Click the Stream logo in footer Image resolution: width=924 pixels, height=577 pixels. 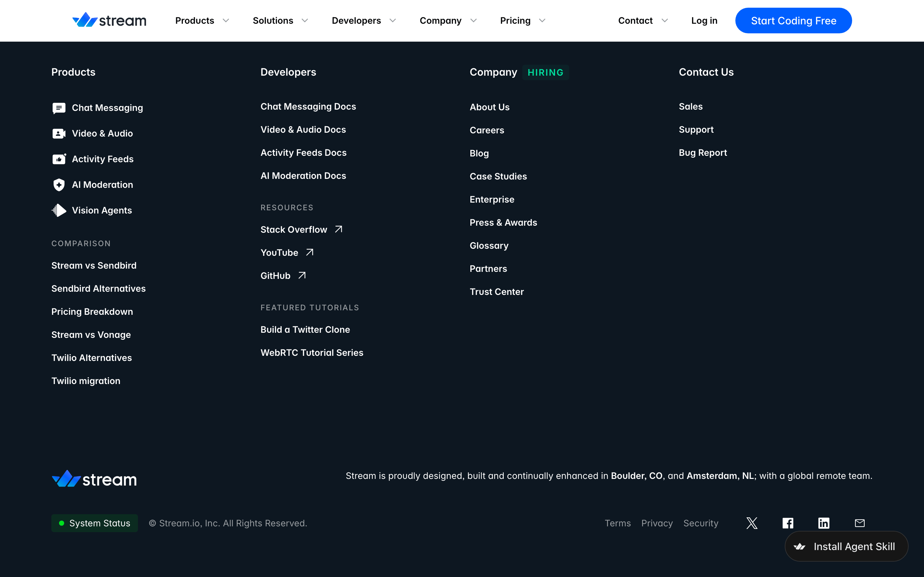(94, 479)
